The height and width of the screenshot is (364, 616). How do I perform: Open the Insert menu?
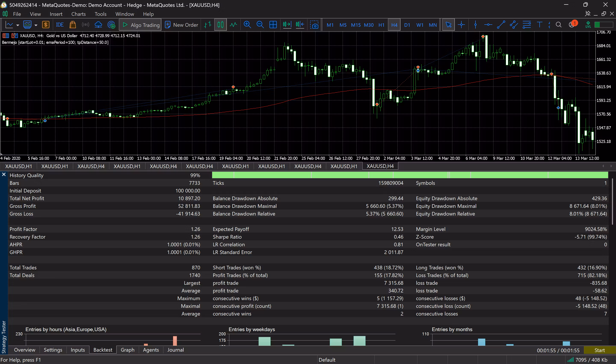56,14
